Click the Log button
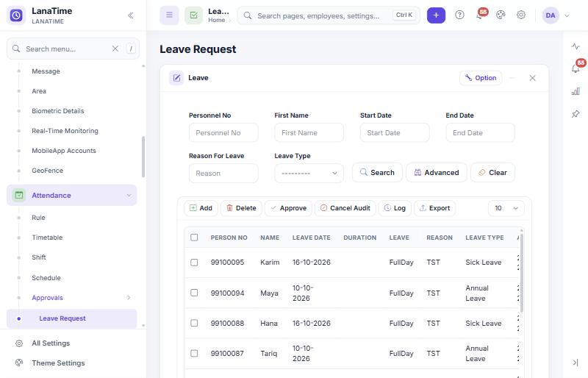Image resolution: width=588 pixels, height=378 pixels. coord(395,208)
